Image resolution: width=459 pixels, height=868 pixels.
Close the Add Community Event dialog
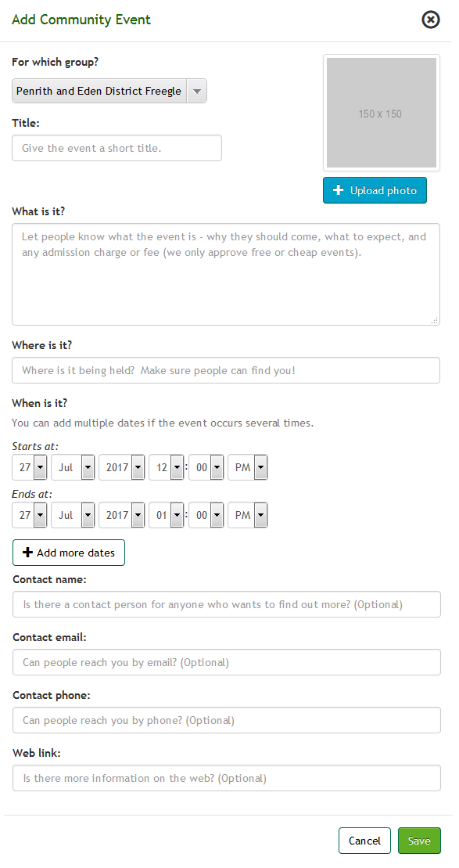tap(431, 20)
